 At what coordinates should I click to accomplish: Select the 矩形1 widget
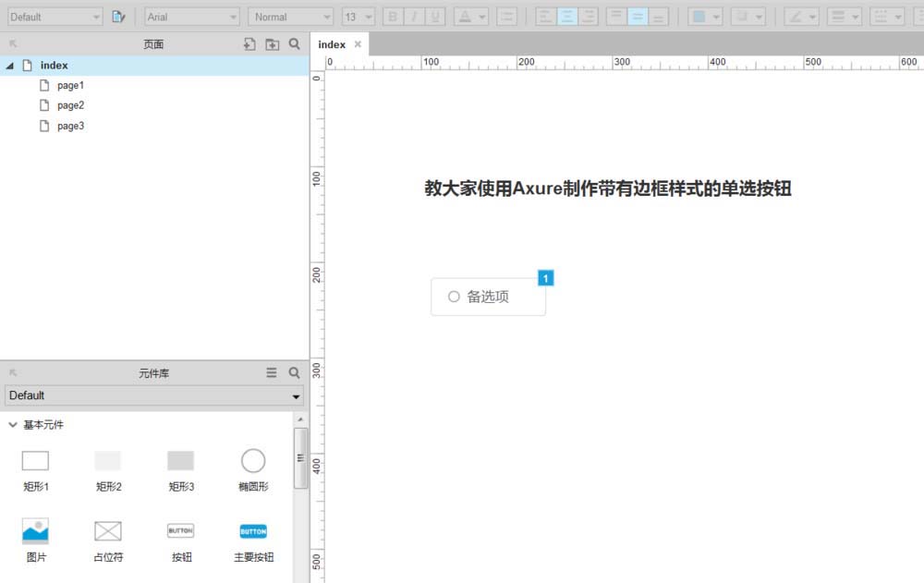[x=35, y=470]
